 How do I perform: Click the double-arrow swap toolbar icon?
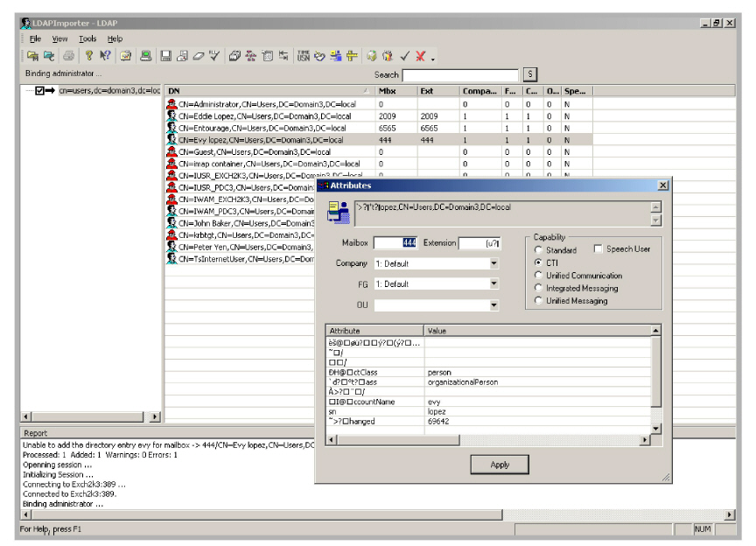click(x=283, y=56)
